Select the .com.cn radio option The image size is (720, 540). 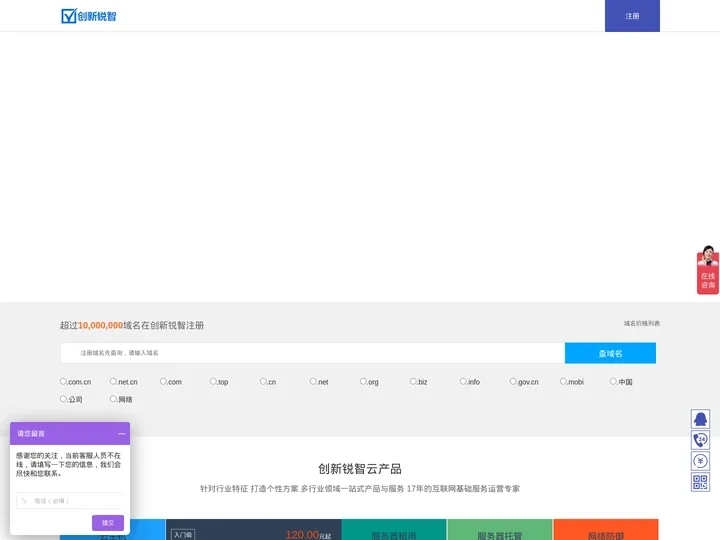click(63, 381)
